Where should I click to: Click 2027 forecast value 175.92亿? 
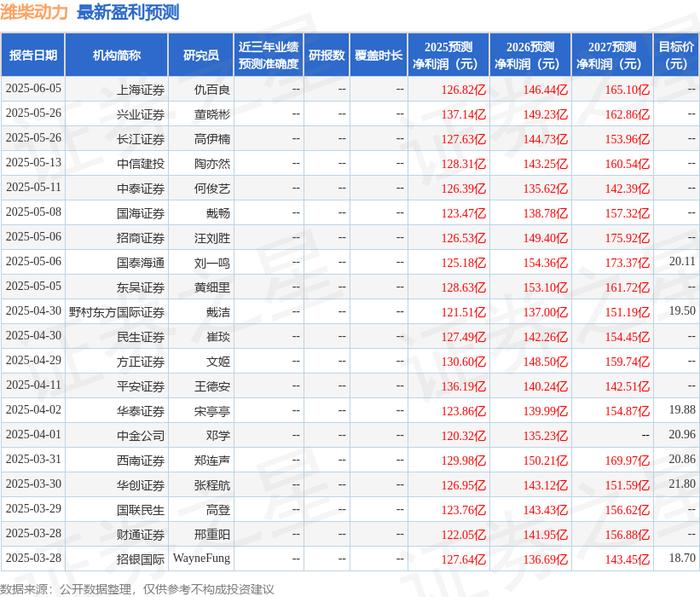coord(627,238)
